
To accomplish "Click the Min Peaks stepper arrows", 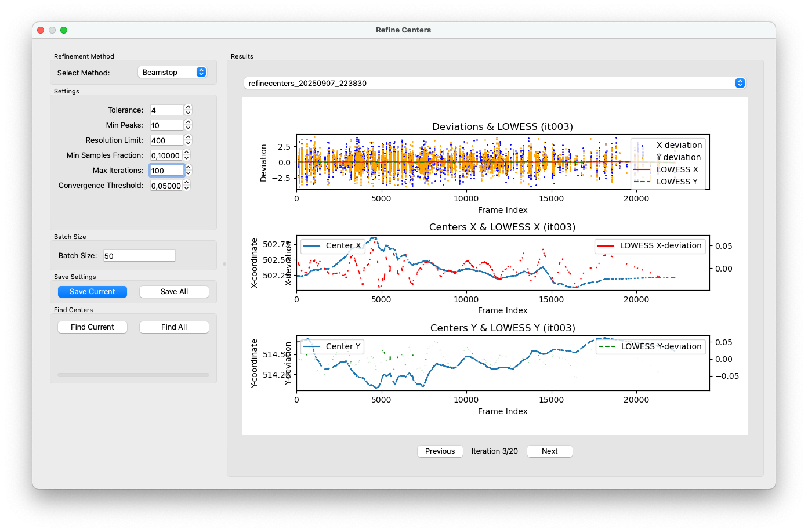I will click(188, 125).
